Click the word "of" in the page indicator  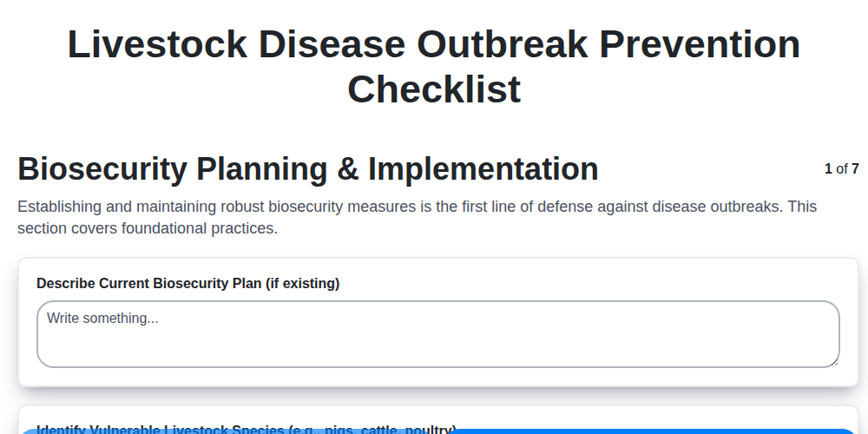pos(842,169)
